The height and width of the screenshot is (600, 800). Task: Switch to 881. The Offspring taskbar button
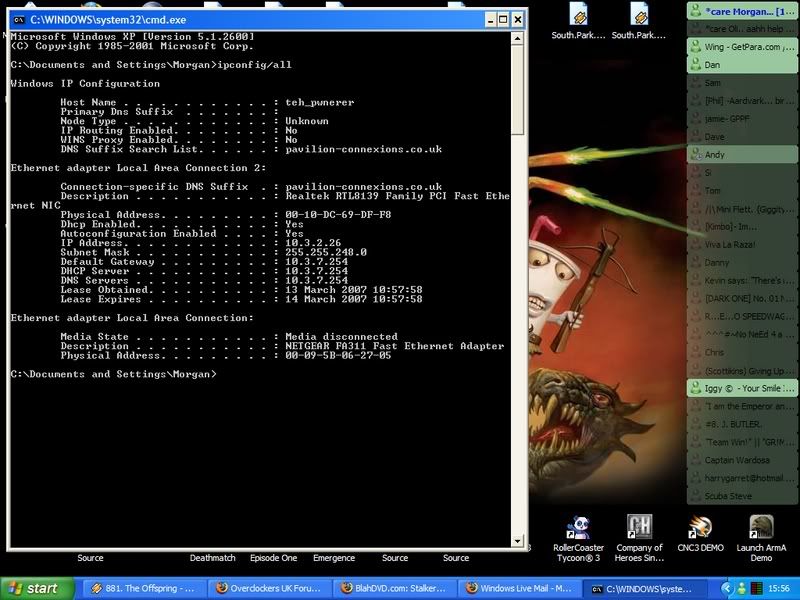[x=143, y=588]
